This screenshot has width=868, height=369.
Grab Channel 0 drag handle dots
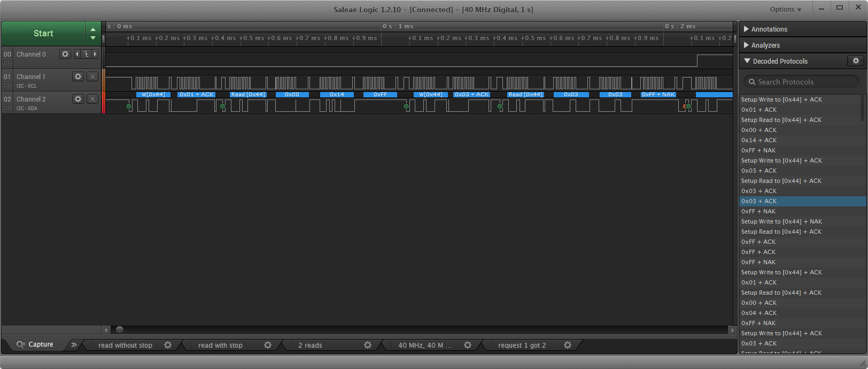coord(7,62)
